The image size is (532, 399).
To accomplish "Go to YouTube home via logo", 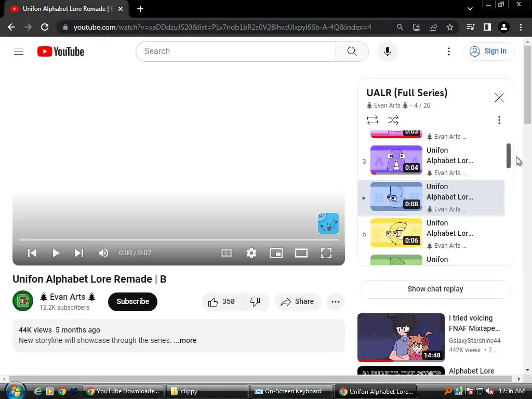I will tap(61, 51).
